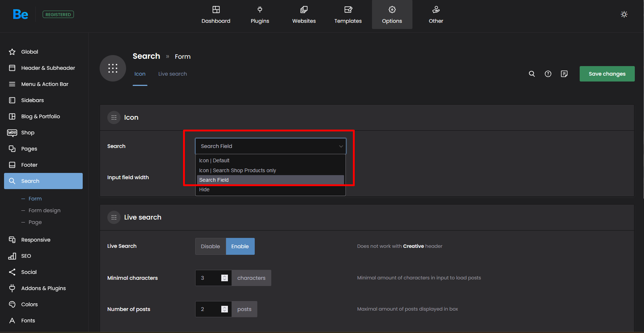The height and width of the screenshot is (333, 644).
Task: Go to the Websites section
Action: pos(304,15)
